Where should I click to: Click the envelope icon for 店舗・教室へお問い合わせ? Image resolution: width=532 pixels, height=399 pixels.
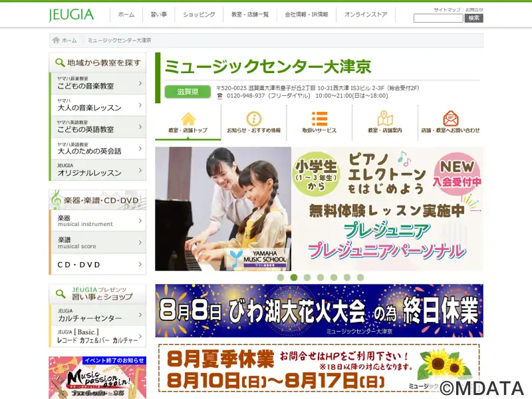click(x=451, y=118)
